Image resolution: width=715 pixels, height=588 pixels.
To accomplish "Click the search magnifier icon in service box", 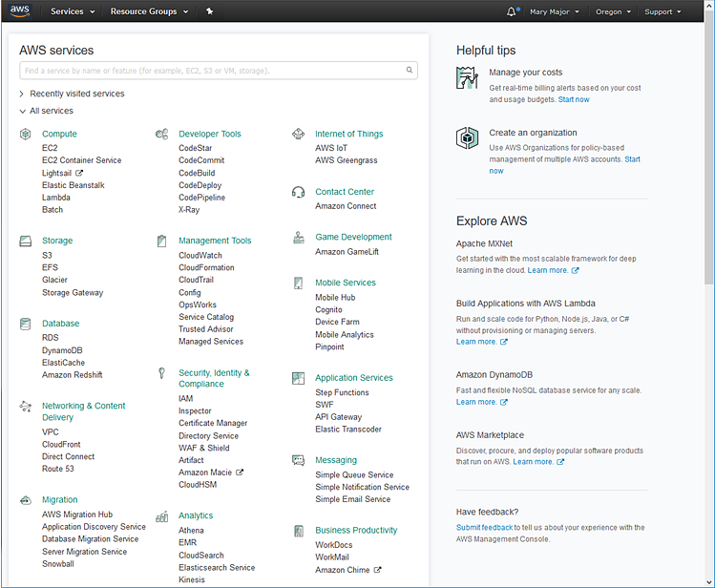I will click(x=409, y=71).
